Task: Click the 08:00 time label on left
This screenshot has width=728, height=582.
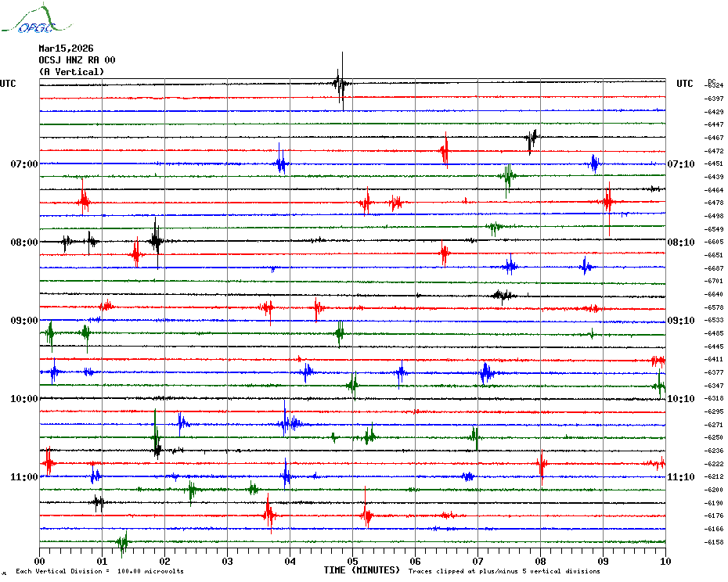Action: point(24,242)
